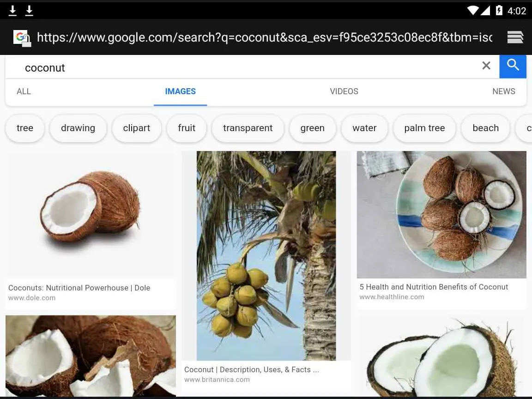Screen dimensions: 532x399
Task: Click the blue search magnifier button
Action: click(x=513, y=66)
